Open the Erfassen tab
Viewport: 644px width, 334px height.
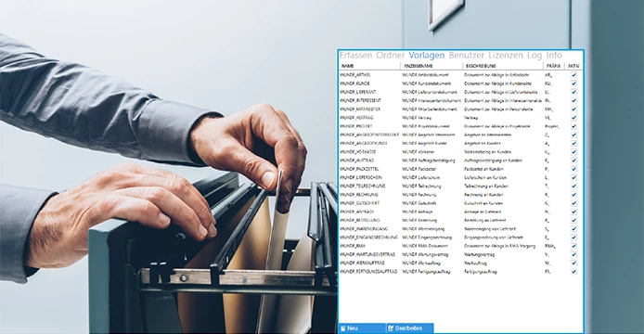click(x=355, y=55)
